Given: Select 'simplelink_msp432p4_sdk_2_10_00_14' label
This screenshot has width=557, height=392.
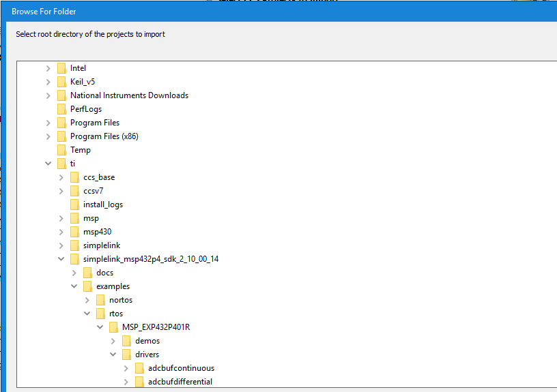Looking at the screenshot, I should 151,259.
